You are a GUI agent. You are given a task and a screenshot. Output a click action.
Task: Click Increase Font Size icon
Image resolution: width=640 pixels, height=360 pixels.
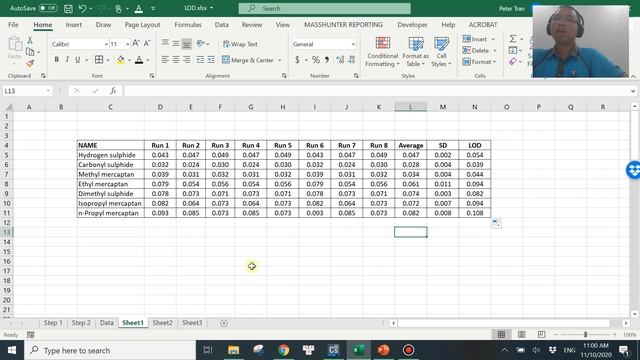pyautogui.click(x=136, y=43)
